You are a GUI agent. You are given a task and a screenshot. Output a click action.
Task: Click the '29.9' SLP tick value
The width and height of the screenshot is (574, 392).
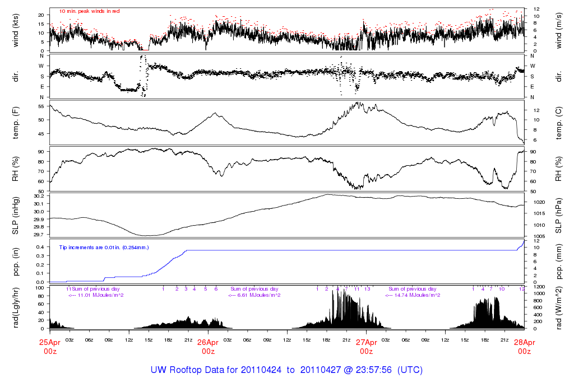click(39, 220)
